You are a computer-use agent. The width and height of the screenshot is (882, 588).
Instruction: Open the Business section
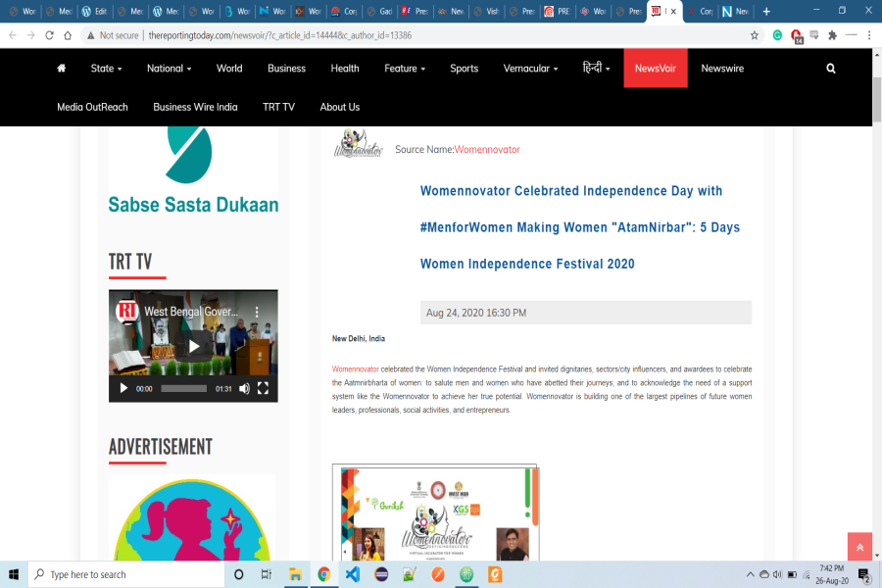click(x=287, y=69)
